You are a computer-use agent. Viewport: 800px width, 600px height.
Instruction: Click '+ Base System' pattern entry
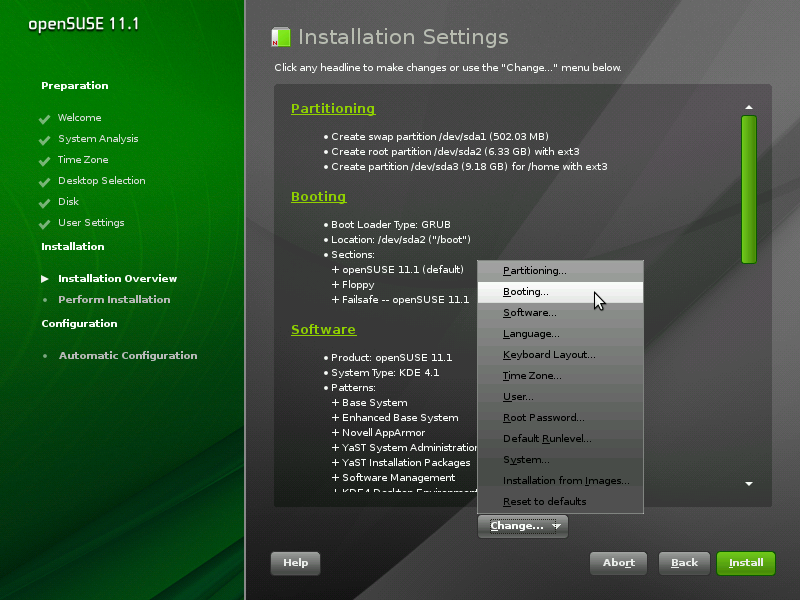click(x=369, y=403)
